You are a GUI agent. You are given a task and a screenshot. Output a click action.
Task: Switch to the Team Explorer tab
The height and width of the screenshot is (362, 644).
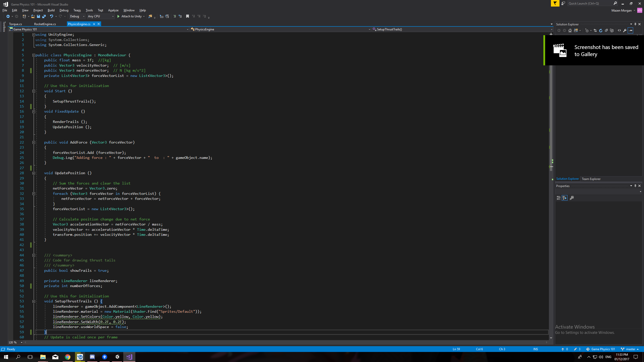point(591,179)
